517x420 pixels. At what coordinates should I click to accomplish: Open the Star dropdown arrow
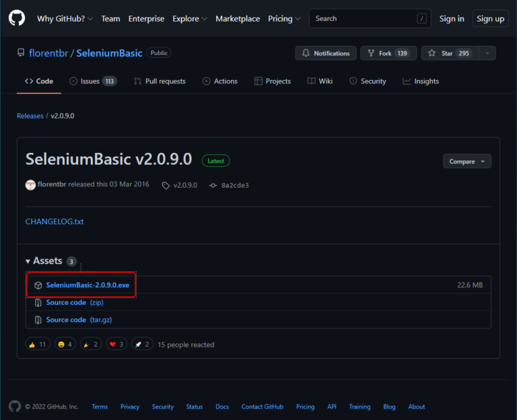488,53
